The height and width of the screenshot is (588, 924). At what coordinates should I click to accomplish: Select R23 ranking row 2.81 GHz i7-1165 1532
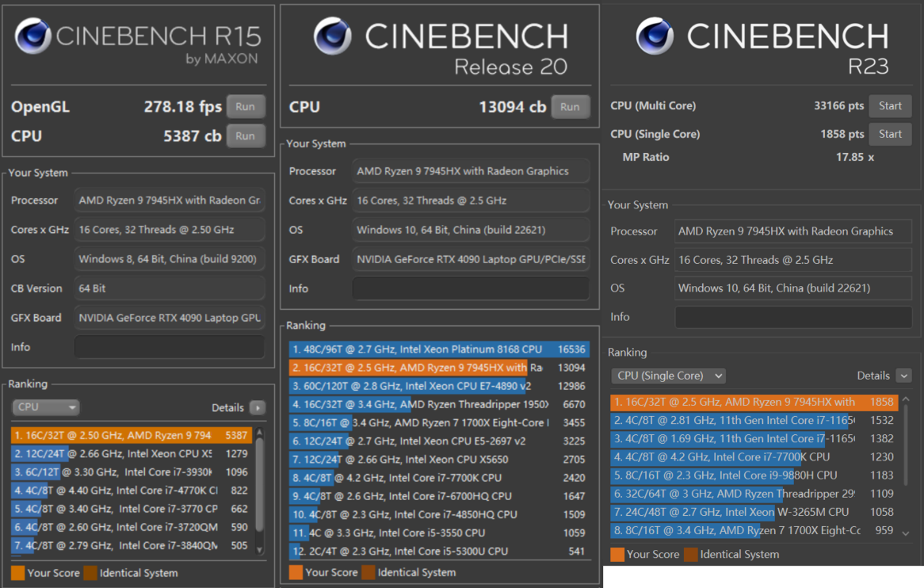(x=754, y=420)
